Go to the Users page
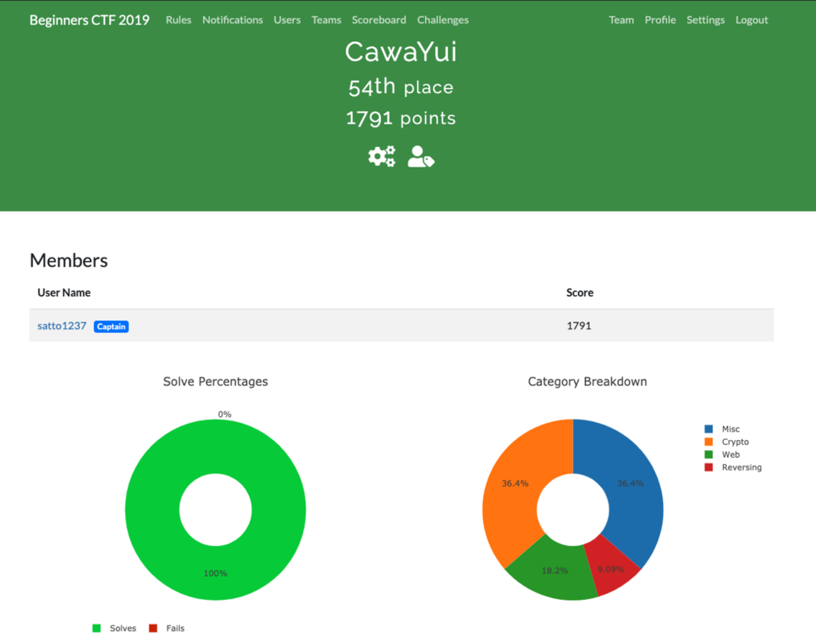This screenshot has width=816, height=644. 287,20
